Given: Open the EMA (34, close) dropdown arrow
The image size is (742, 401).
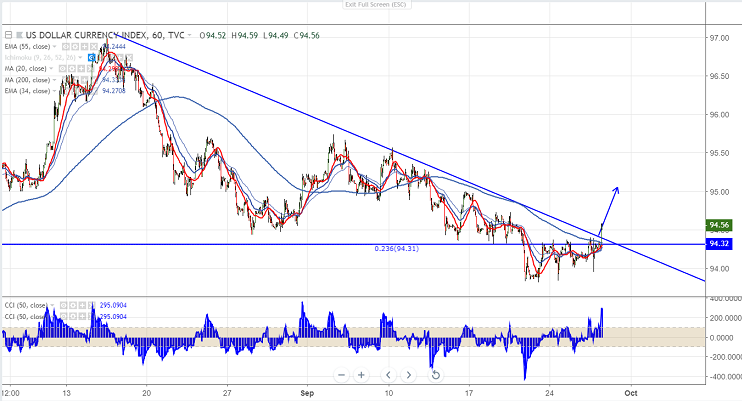Looking at the screenshot, I should pyautogui.click(x=54, y=91).
